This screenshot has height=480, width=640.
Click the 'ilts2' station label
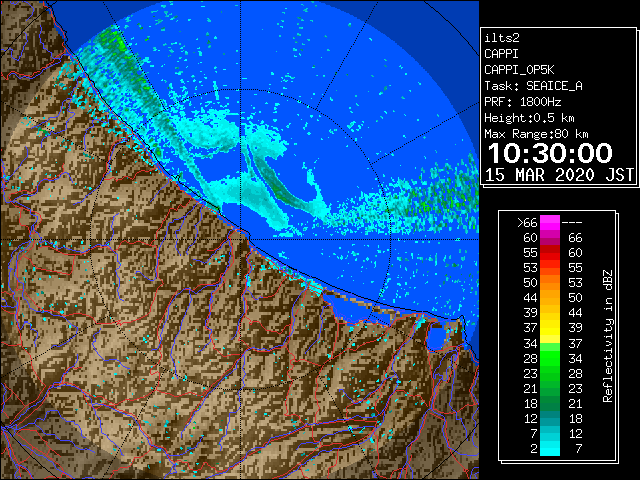(502, 38)
